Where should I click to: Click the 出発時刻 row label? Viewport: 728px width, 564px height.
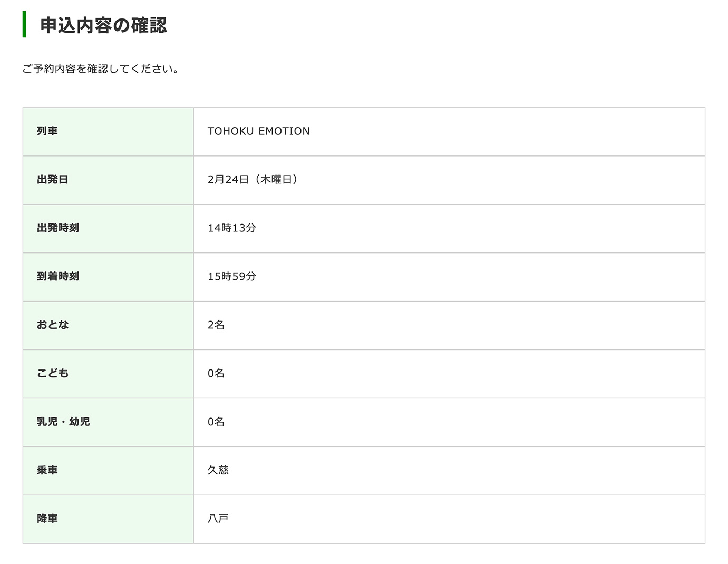(x=58, y=228)
